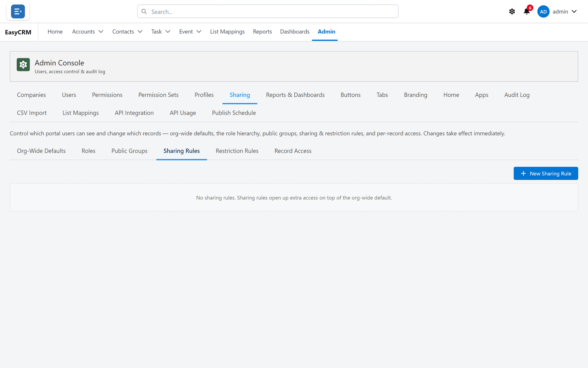Click the Admin Console gear icon

coord(23,65)
